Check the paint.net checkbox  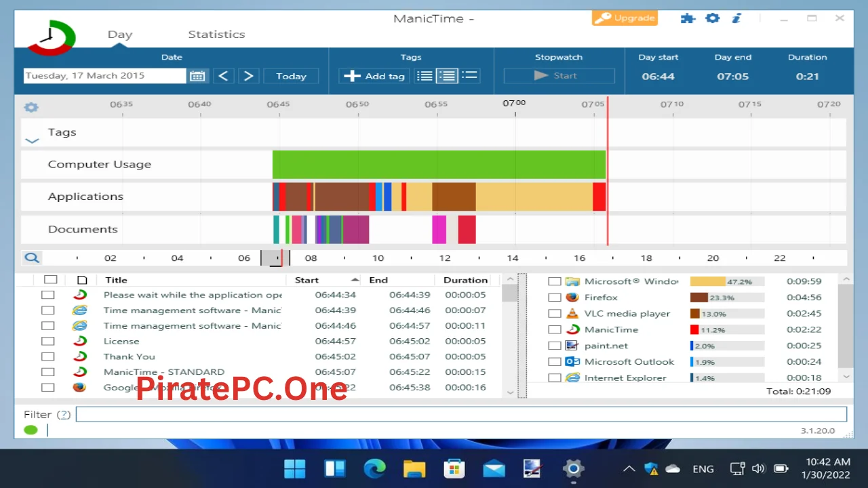555,345
